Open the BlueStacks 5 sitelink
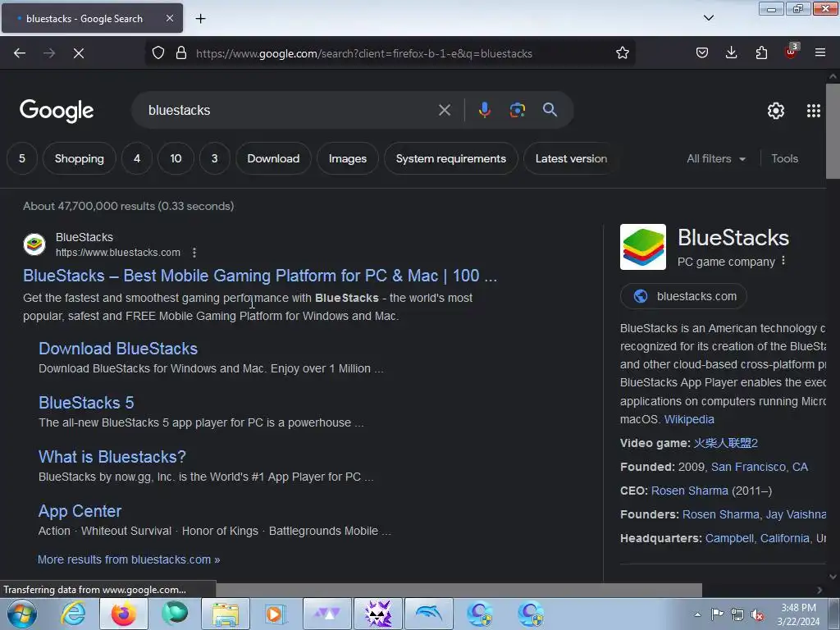 tap(86, 403)
